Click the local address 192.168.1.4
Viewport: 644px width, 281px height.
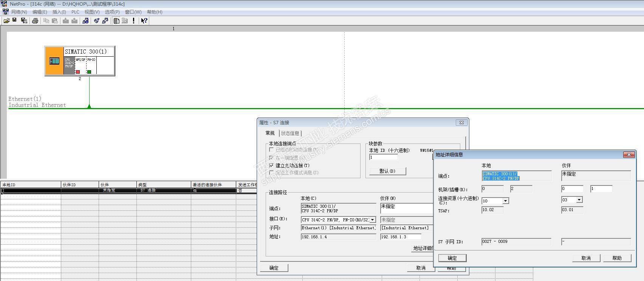[x=339, y=237]
